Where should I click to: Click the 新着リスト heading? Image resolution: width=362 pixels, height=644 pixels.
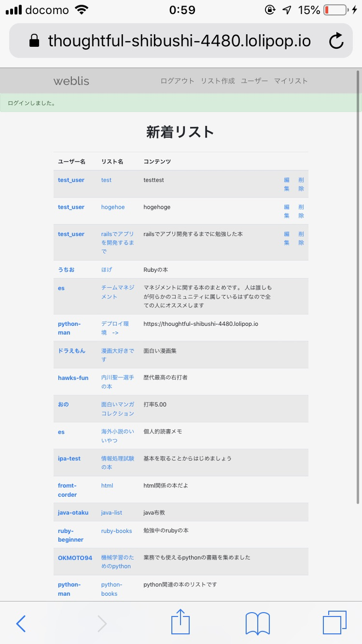pos(180,132)
